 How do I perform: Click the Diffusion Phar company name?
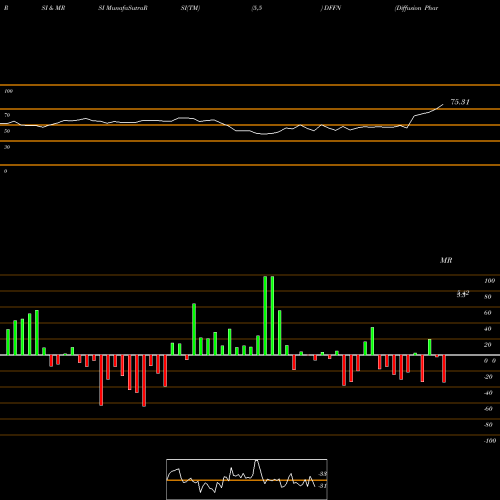tap(416, 8)
